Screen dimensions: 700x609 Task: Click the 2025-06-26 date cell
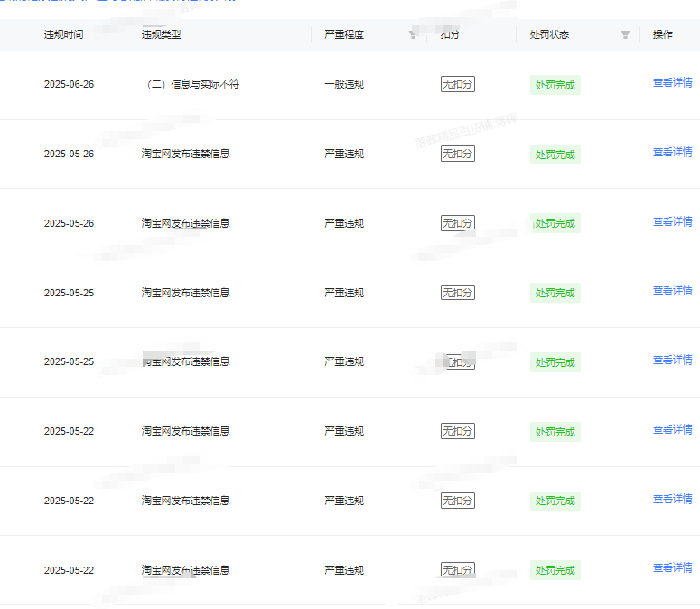69,84
